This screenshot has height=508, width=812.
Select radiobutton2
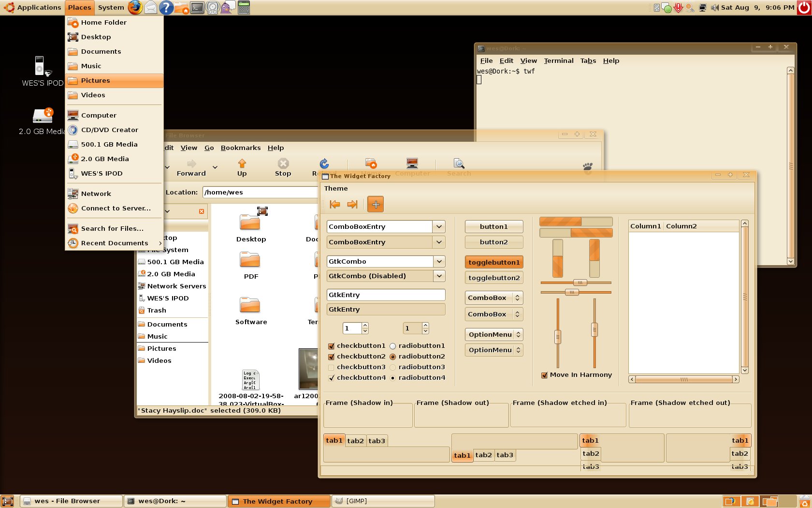tap(392, 357)
